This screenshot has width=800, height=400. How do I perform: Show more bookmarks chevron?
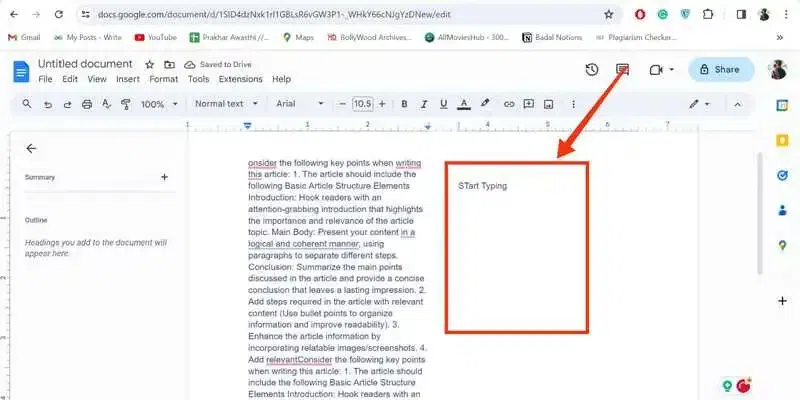click(x=780, y=38)
